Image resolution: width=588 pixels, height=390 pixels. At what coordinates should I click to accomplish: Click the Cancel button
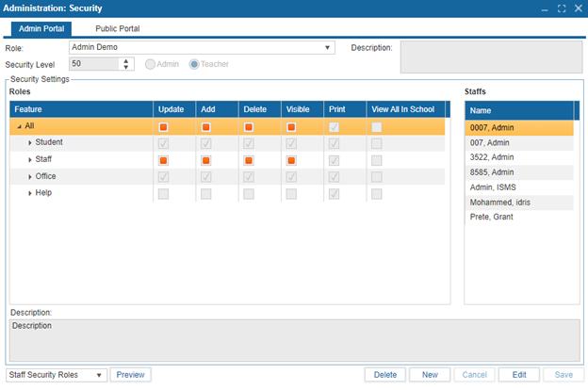click(x=474, y=375)
